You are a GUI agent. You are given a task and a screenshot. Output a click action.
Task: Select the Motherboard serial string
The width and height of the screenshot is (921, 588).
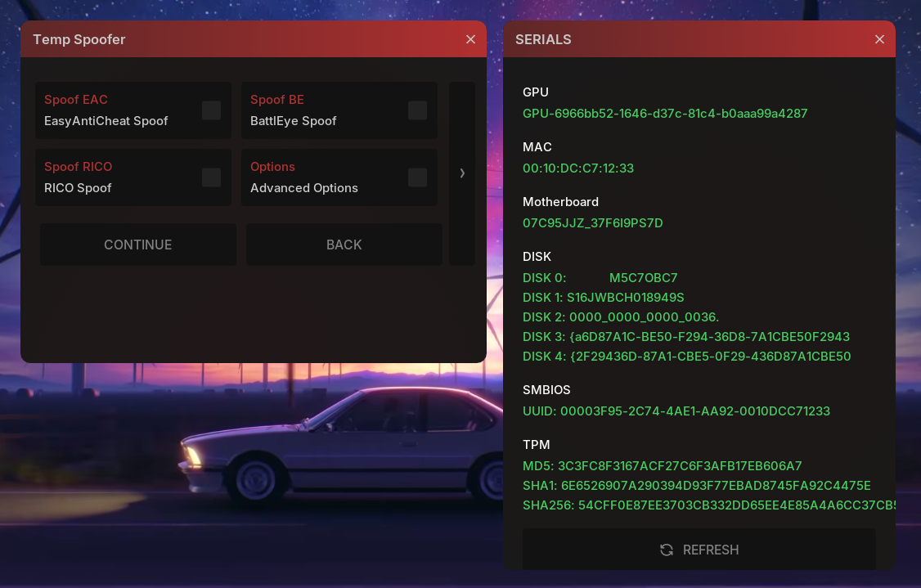click(x=593, y=223)
